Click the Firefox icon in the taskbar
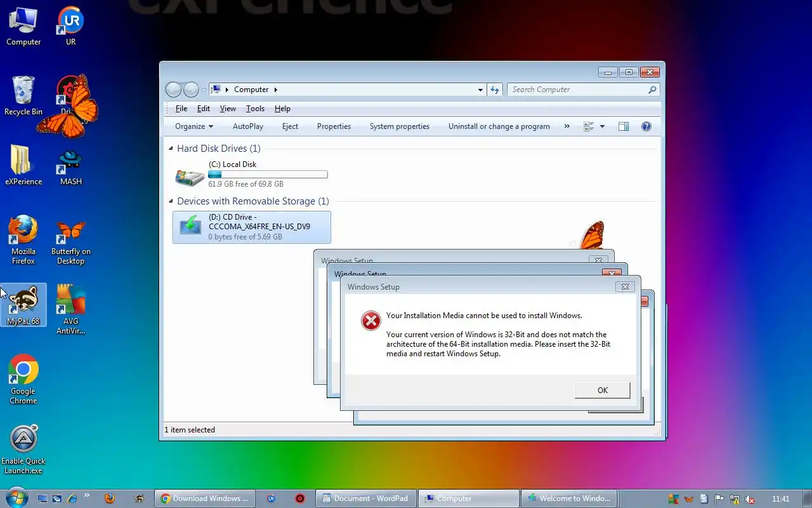This screenshot has height=508, width=812. coord(109,498)
